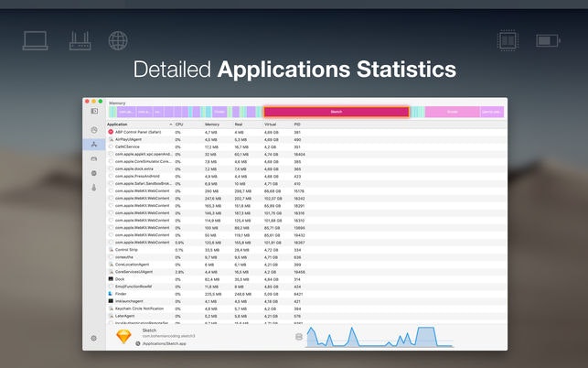The height and width of the screenshot is (368, 588).
Task: Select the Applications section icon in sidebar
Action: [x=94, y=145]
